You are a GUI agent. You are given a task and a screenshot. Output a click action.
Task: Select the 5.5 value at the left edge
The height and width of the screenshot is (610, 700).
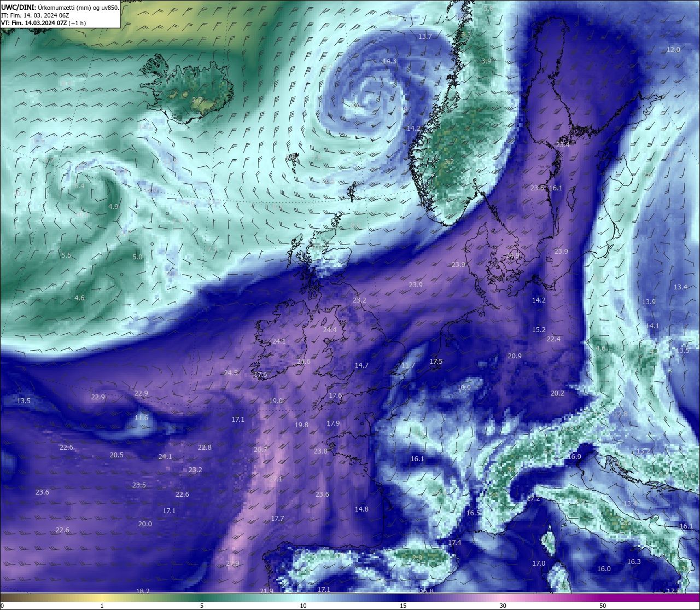pos(66,255)
